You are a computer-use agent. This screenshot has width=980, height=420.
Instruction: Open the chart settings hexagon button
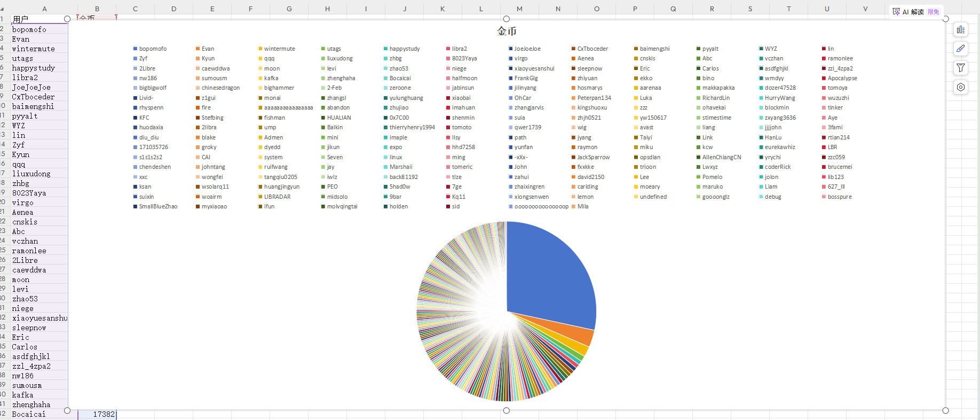pyautogui.click(x=960, y=87)
